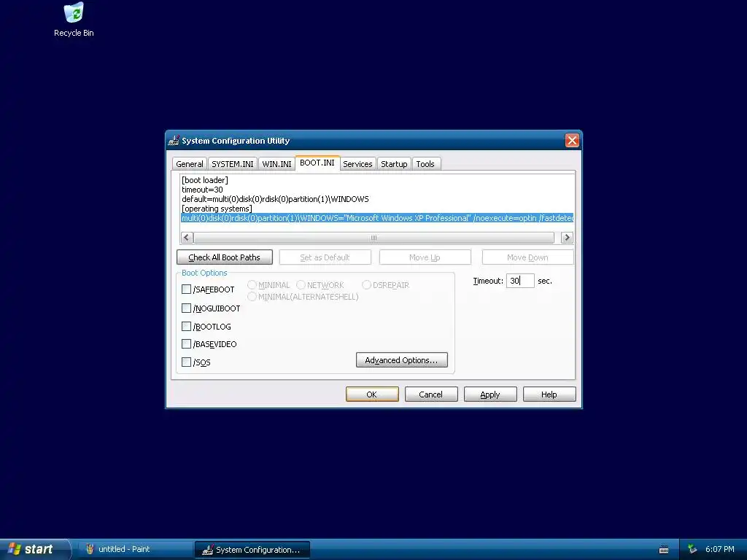Select the BOOT.INI tab
The image size is (747, 560).
317,163
